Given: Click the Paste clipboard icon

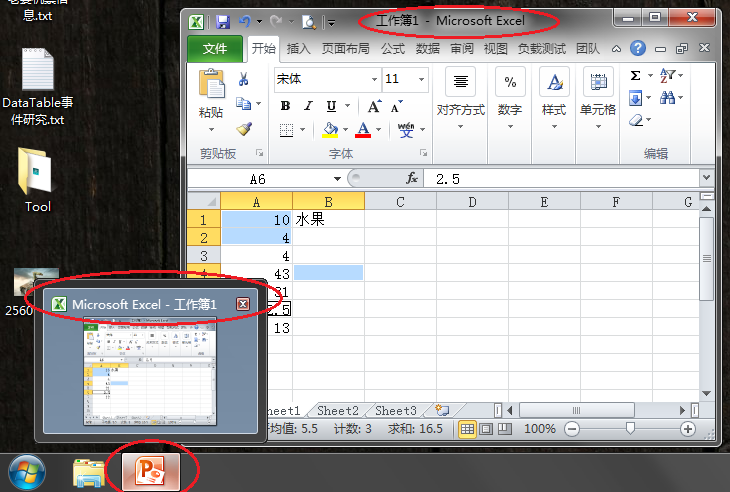Looking at the screenshot, I should coord(211,83).
